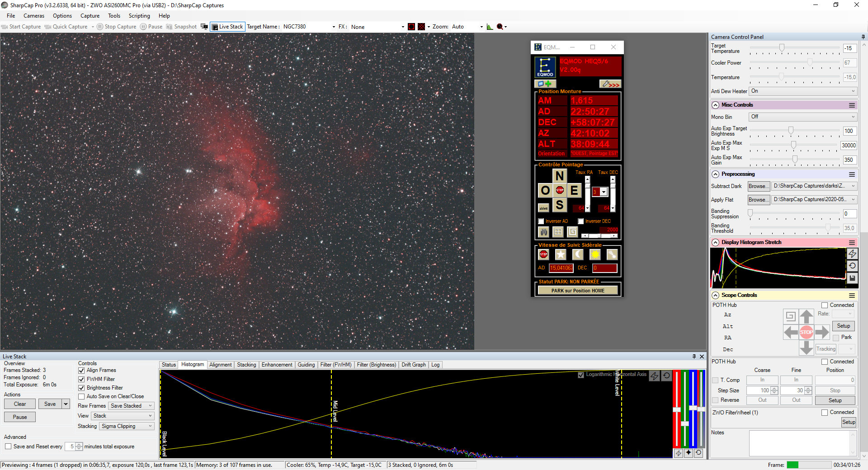Select the solar tracking rate sun icon
This screenshot has width=868, height=470.
click(x=595, y=254)
